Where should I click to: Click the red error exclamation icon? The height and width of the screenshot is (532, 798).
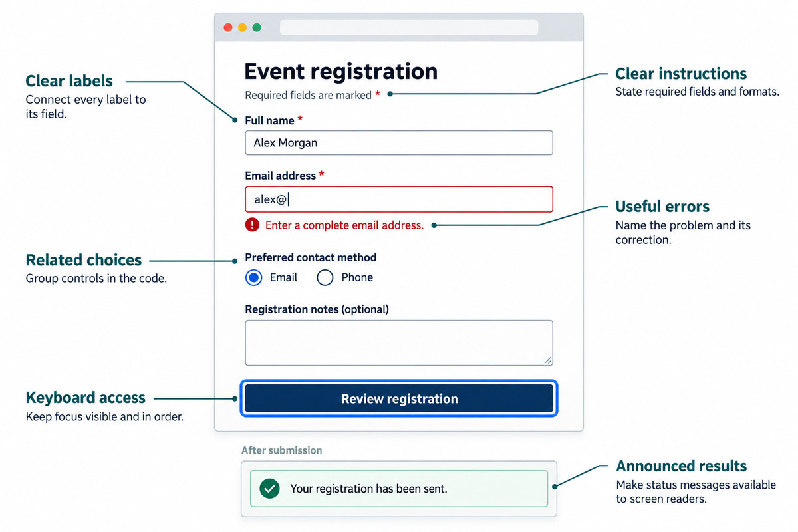252,225
